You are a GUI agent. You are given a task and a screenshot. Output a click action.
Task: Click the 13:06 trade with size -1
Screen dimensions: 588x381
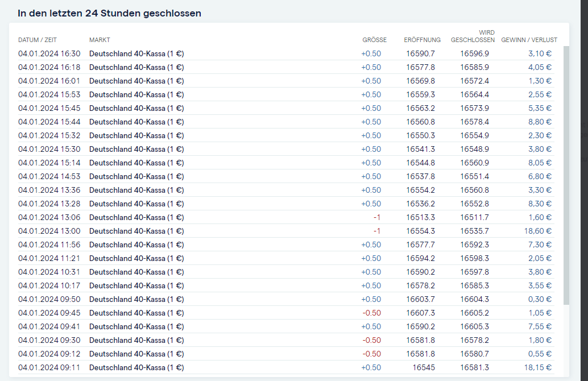tap(285, 217)
